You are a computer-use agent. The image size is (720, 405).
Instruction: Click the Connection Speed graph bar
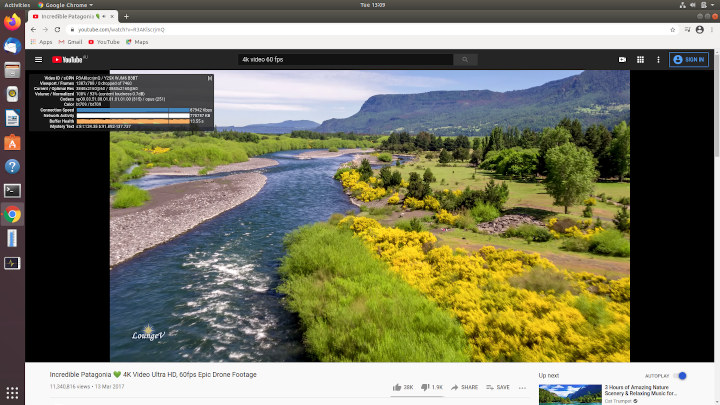[x=133, y=110]
